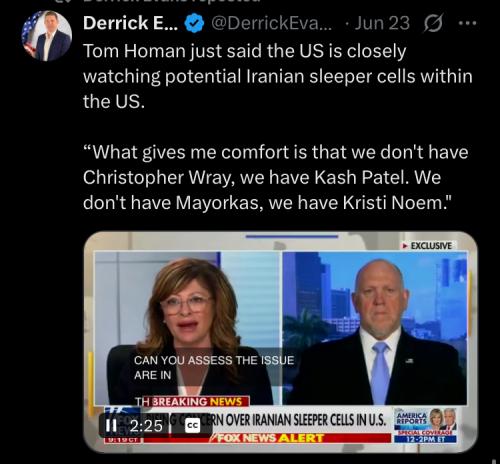Click Tom Homan's side of the video
This screenshot has height=464, width=500.
[x=375, y=328]
